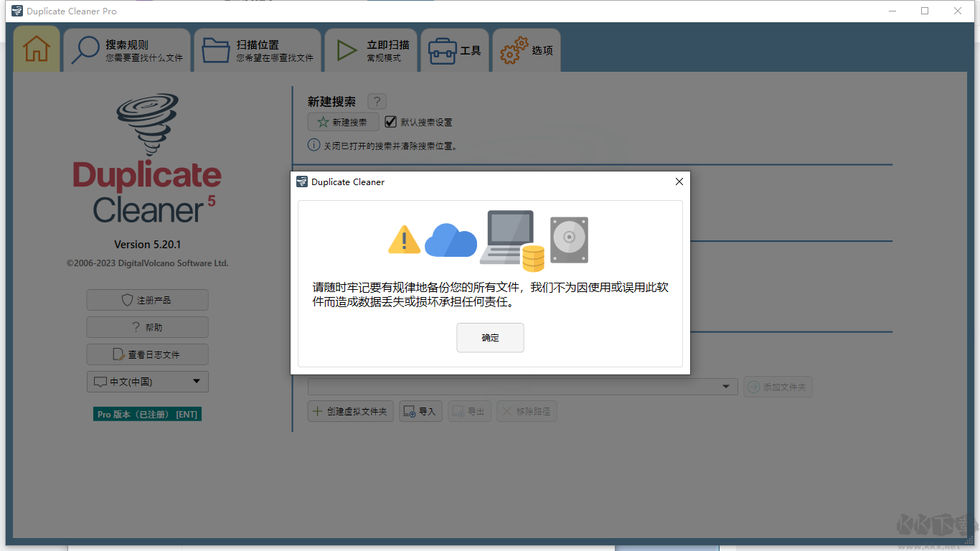The height and width of the screenshot is (551, 980).
Task: Click the yellow warning triangle icon in dialog
Action: pyautogui.click(x=405, y=239)
